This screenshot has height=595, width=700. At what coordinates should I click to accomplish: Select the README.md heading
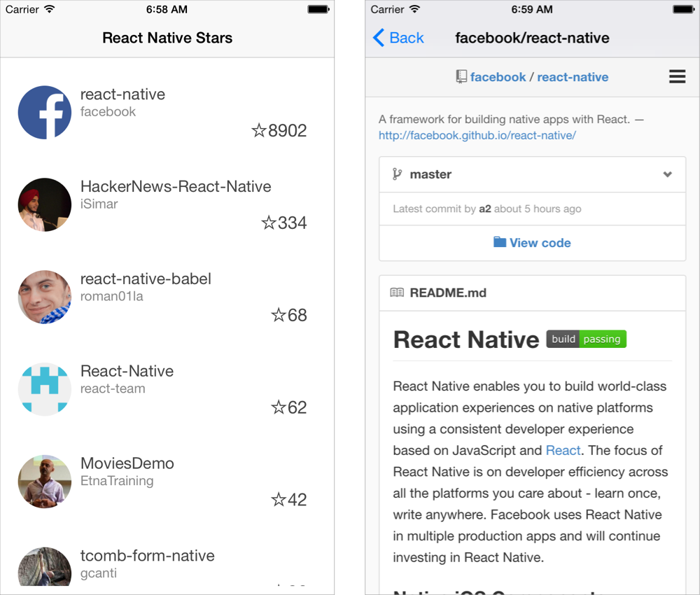tap(448, 293)
